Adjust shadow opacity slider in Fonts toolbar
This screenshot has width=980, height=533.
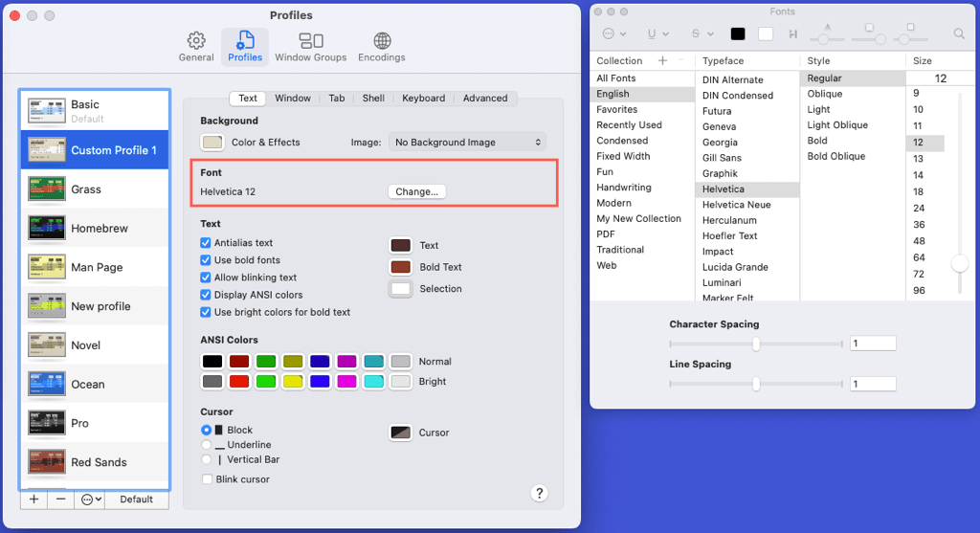[x=824, y=38]
